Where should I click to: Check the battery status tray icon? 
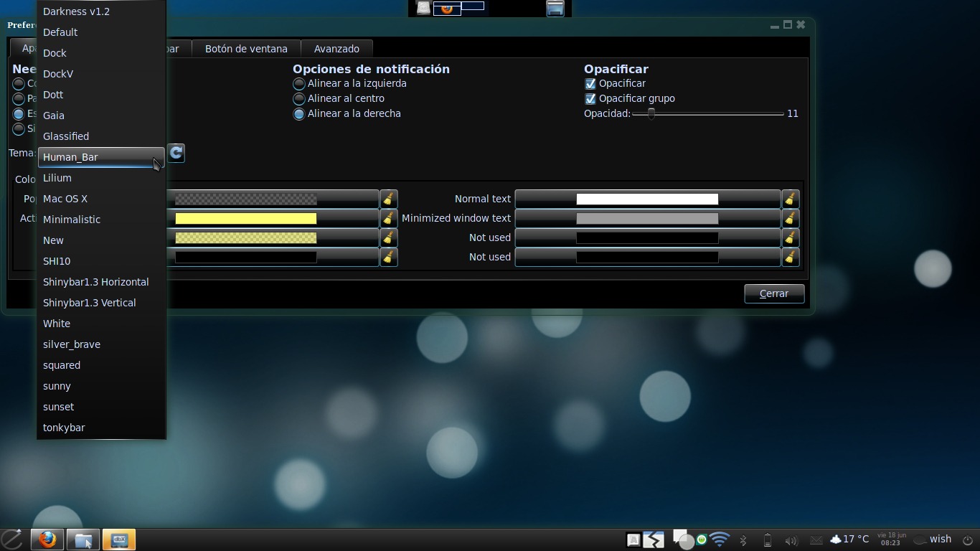point(767,540)
